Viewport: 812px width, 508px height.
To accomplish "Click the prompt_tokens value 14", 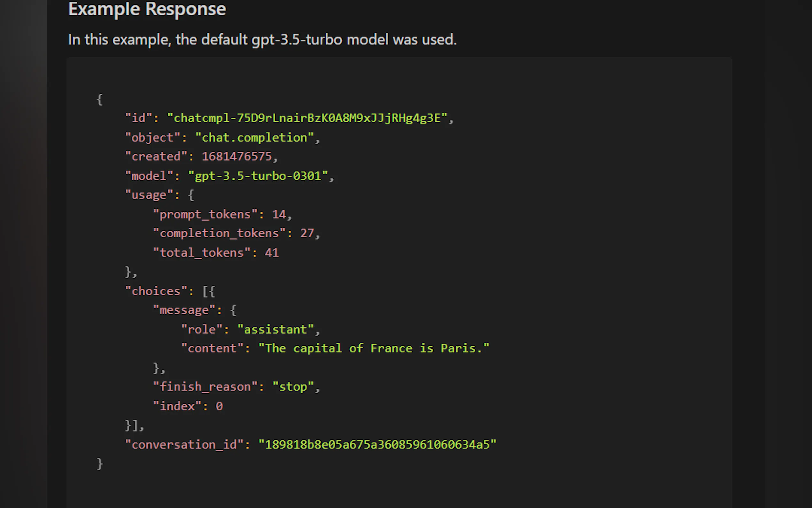I will click(279, 214).
